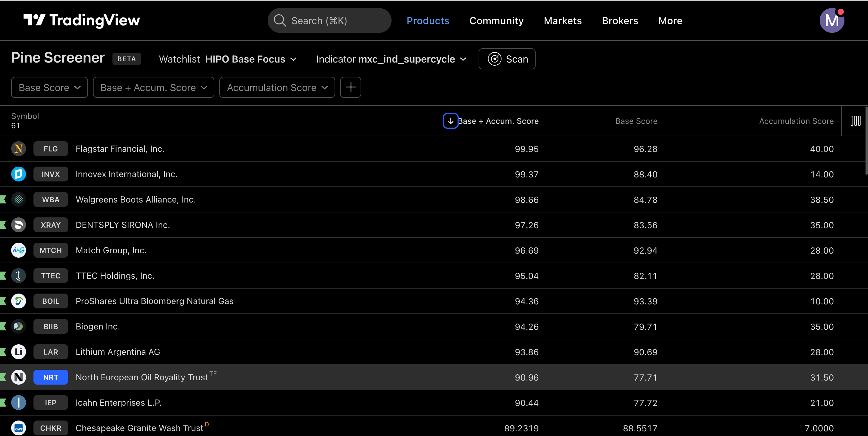Click the green flag on LAR row

pos(3,352)
